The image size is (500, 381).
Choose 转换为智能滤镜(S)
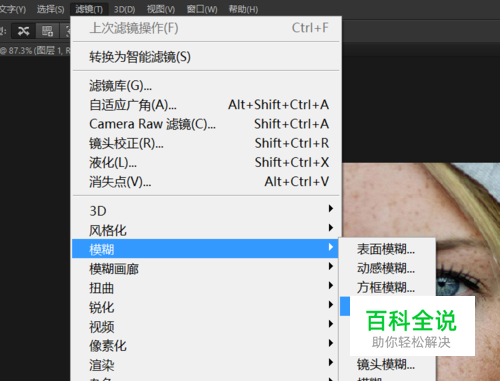206,57
